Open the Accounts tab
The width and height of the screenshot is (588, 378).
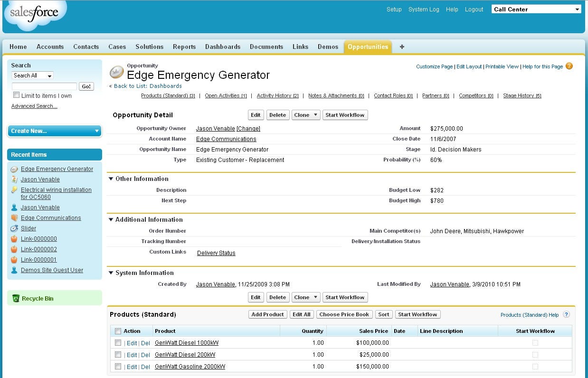click(x=50, y=47)
